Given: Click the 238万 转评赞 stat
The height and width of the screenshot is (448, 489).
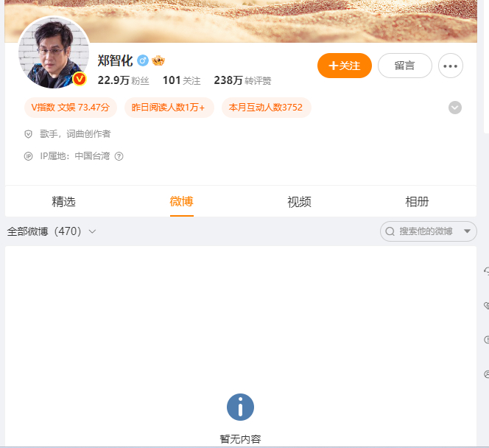Looking at the screenshot, I should click(242, 80).
